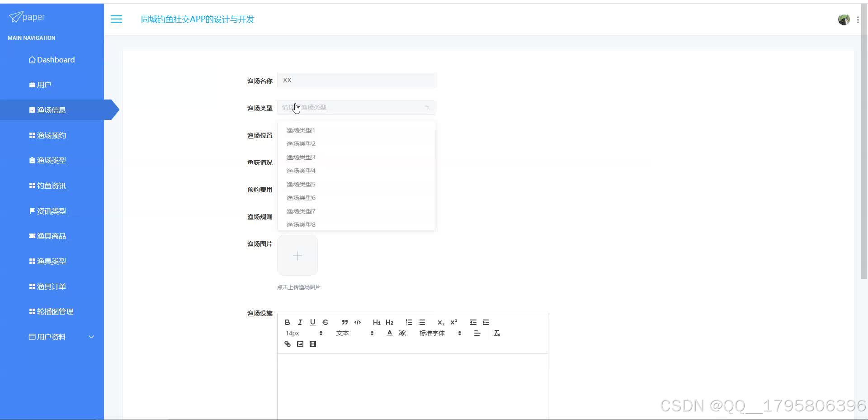Open the vertical dots user menu
The height and width of the screenshot is (420, 868).
858,20
